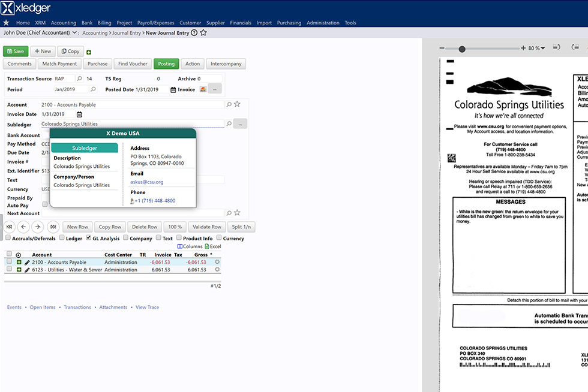Select the 6123 Utilities row checkbox
The height and width of the screenshot is (392, 588).
9,269
